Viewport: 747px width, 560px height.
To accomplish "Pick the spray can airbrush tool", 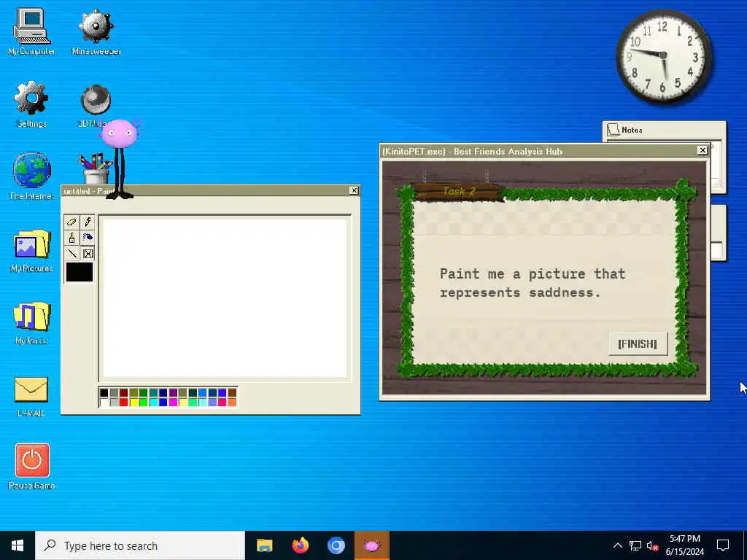I will tap(88, 238).
